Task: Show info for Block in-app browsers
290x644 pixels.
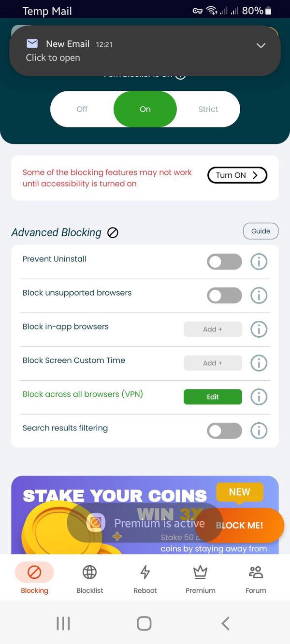Action: click(x=259, y=329)
